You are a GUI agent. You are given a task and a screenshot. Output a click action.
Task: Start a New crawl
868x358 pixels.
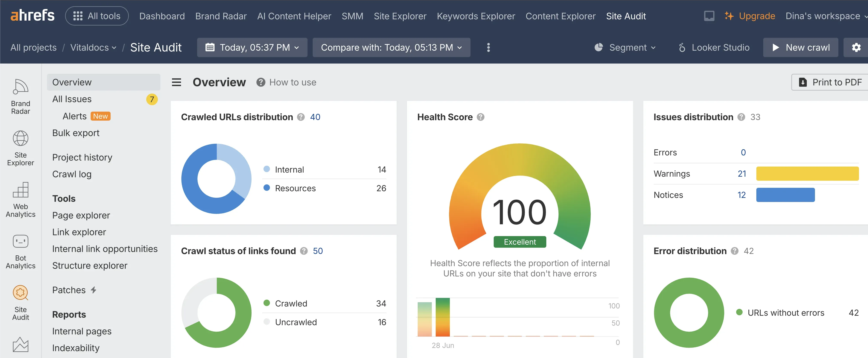click(x=800, y=47)
